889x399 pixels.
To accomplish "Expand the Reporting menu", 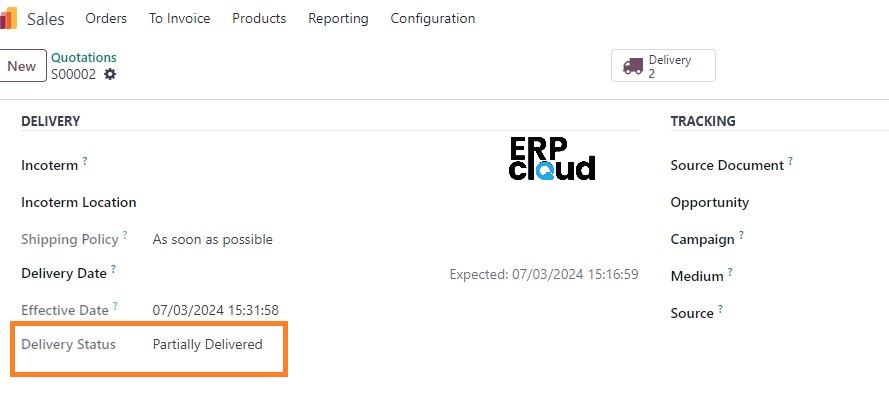I will tap(338, 19).
